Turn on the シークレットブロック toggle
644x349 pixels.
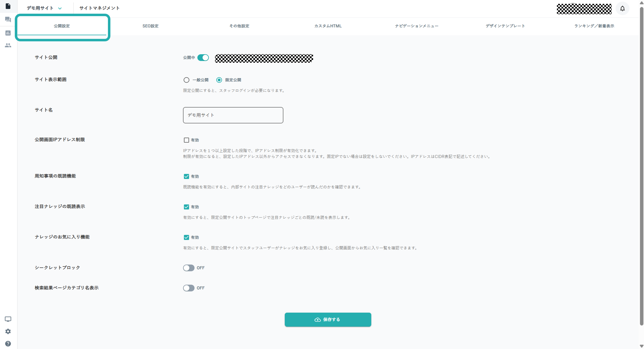coord(189,268)
